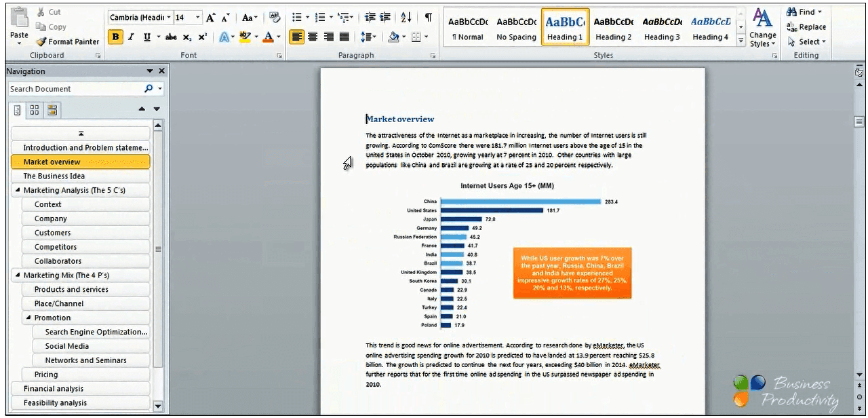Click the Grow Font icon
Screen dimensions: 868x418
[x=210, y=16]
